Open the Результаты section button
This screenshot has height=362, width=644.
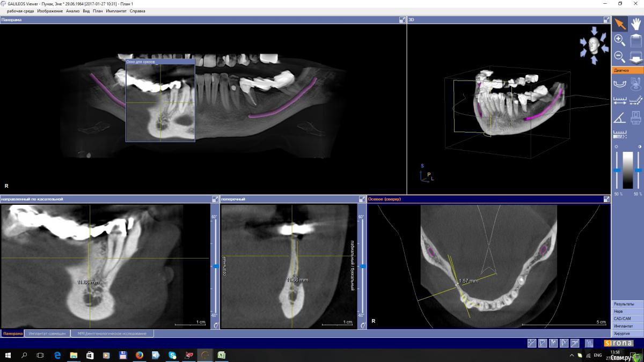pyautogui.click(x=627, y=304)
